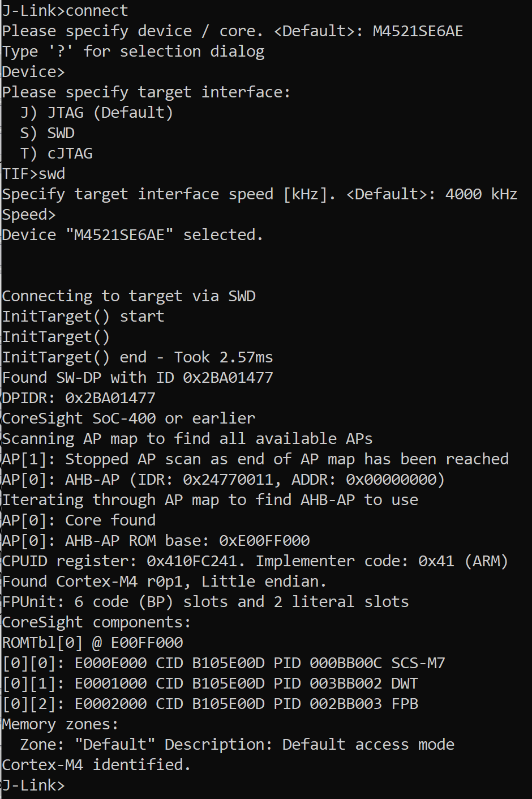Click the 'Cortex-M4 identified.' line
532x799 pixels.
coord(96,765)
